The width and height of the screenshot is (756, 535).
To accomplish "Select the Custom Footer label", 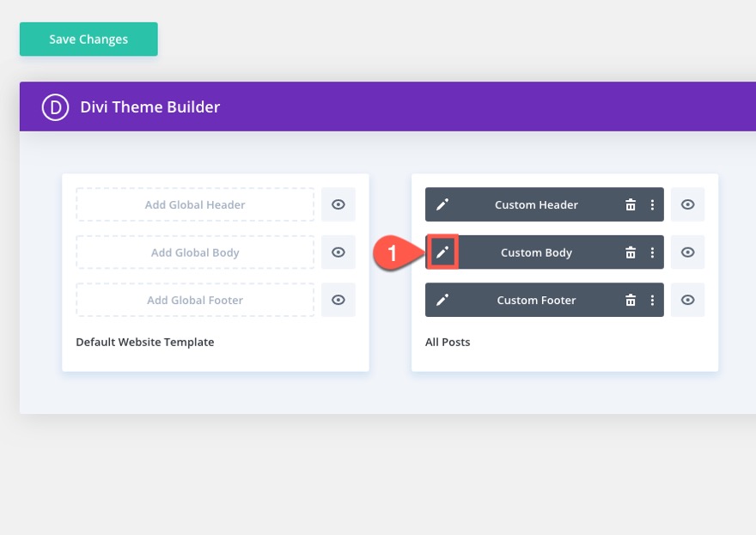I will click(x=536, y=301).
